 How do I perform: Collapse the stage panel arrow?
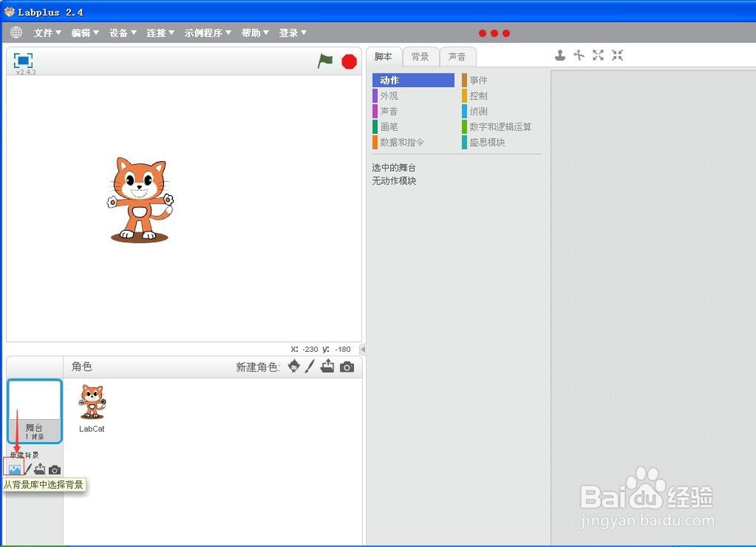tap(363, 350)
